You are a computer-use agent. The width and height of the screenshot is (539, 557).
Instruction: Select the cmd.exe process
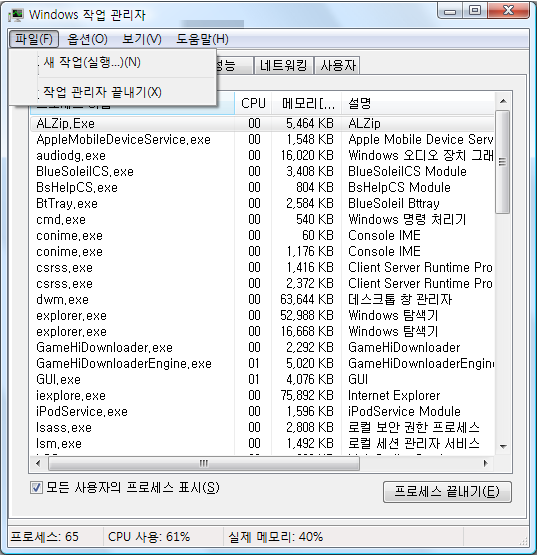click(x=262, y=220)
